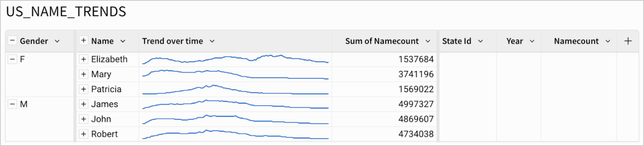644x146 pixels.
Task: Select the US_NAME_TRENDS table title
Action: 66,12
